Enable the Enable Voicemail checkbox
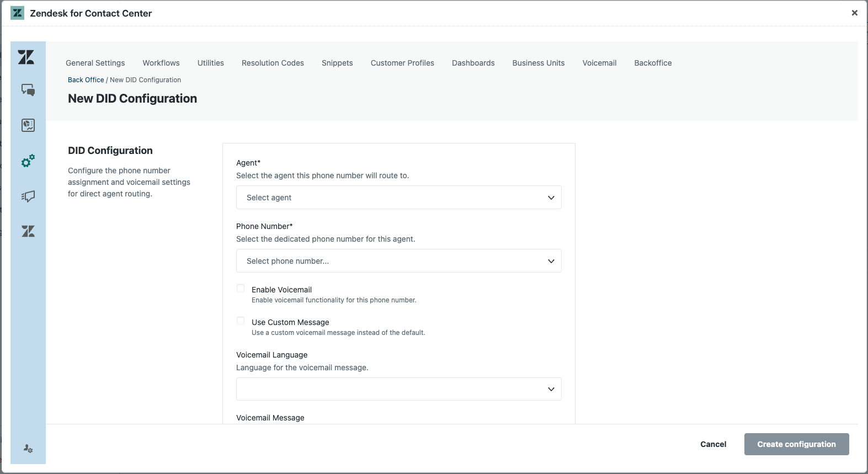 point(241,288)
